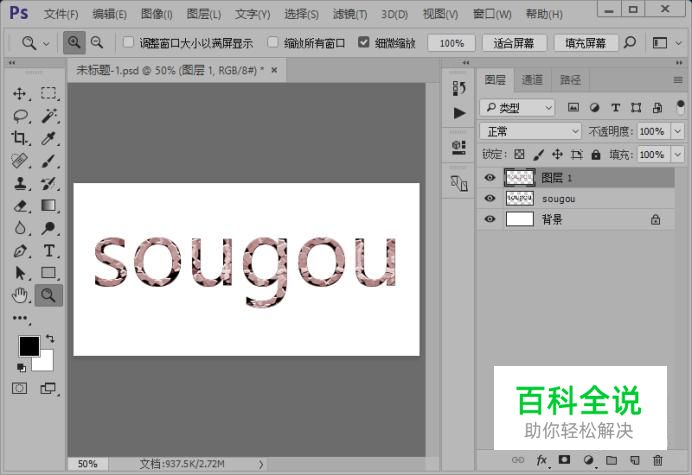692x475 pixels.
Task: Open blend mode 正常 dropdown
Action: coord(530,131)
